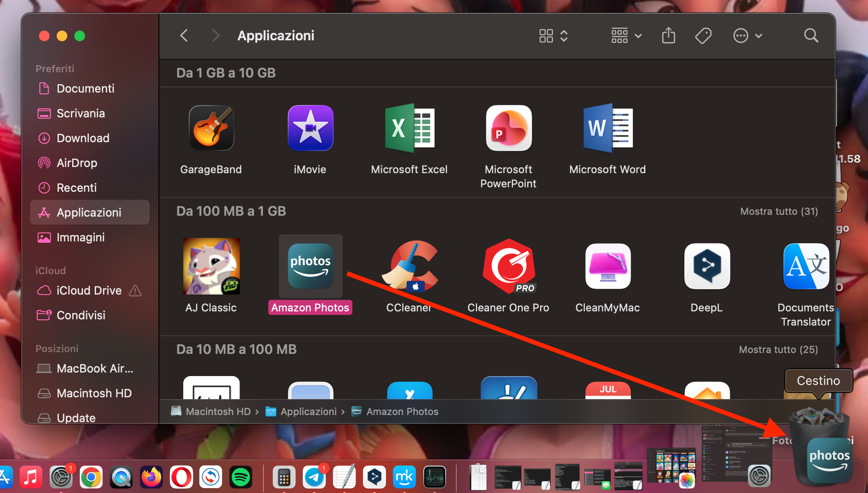This screenshot has height=493, width=868.
Task: Click the 'Da 100 MB a 1 GB' heading
Action: point(231,211)
